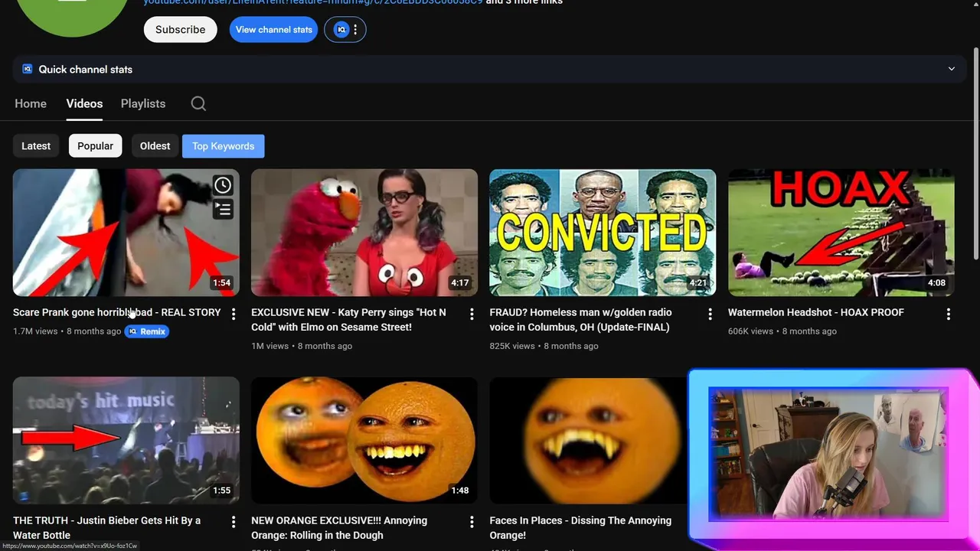The height and width of the screenshot is (551, 980).
Task: Click title 'FRAUD? Homeless man w/golden radio voice'
Action: [580, 320]
